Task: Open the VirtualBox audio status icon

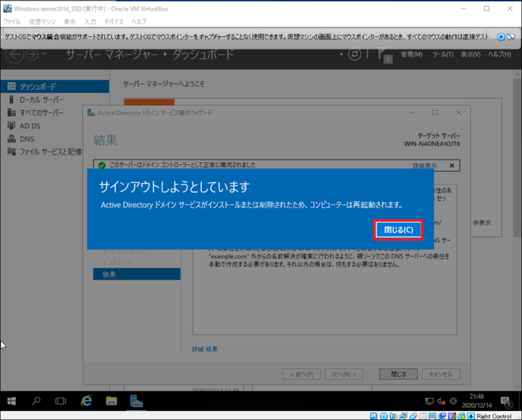Action: click(393, 416)
